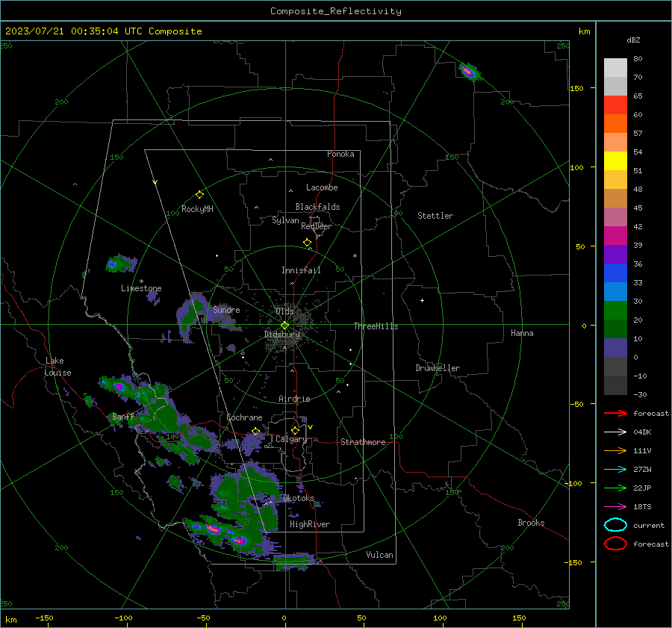This screenshot has width=672, height=628.
Task: Click the Stettler town label
Action: pos(435,216)
